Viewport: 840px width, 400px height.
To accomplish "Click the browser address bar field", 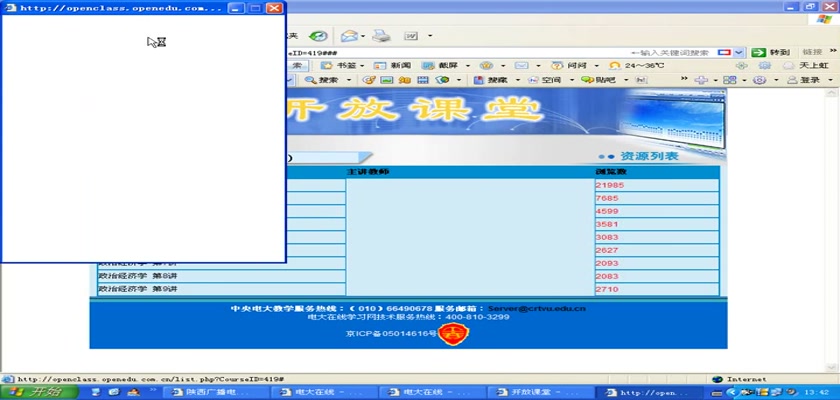I will [x=455, y=52].
